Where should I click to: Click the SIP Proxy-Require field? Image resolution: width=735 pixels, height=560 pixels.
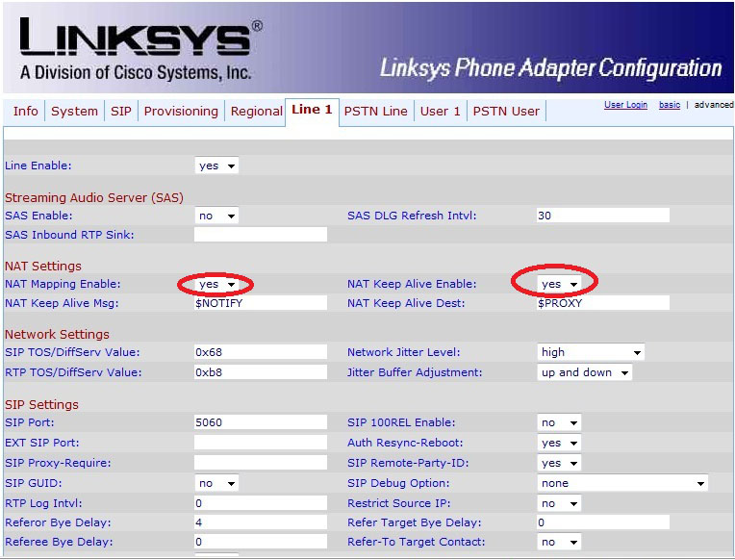261,463
